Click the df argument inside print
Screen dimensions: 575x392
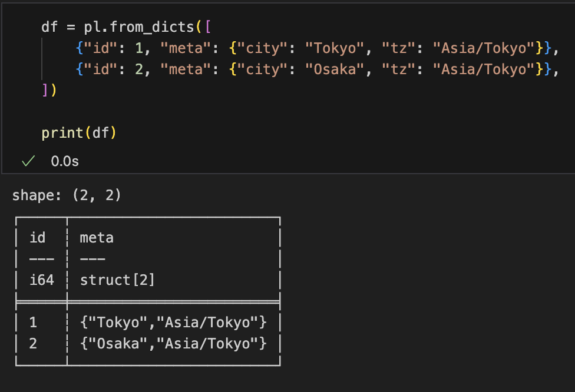coord(100,133)
